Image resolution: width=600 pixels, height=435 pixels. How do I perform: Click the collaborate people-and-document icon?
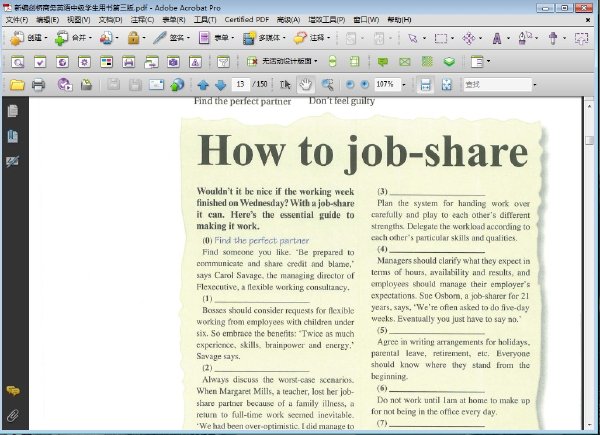108,38
